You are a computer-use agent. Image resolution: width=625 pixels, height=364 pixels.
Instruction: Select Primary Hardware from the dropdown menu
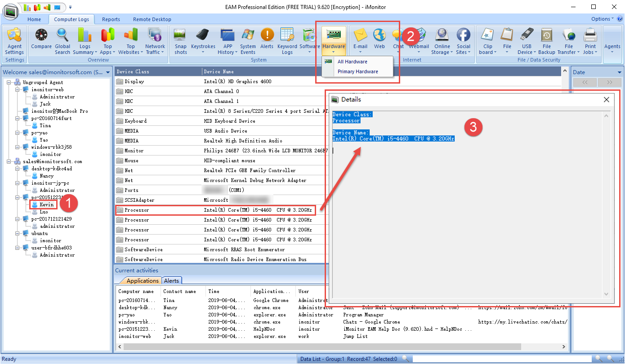coord(358,71)
